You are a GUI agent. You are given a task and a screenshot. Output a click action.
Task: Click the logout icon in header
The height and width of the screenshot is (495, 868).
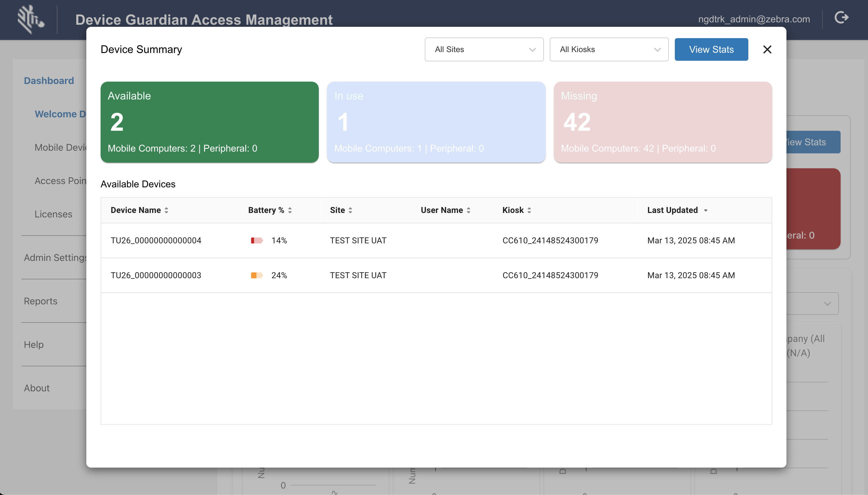coord(841,18)
